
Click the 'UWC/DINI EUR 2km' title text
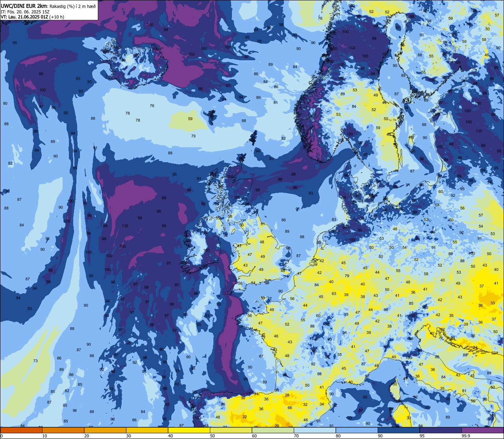[24, 6]
